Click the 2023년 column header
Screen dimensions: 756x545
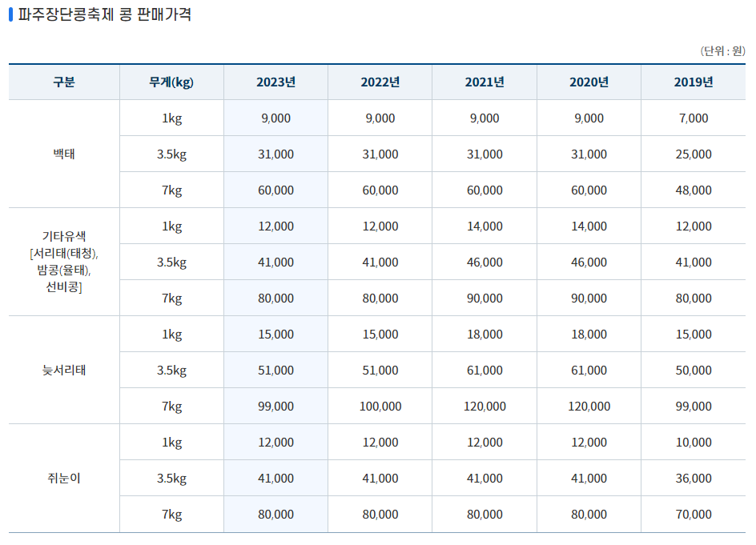(275, 82)
